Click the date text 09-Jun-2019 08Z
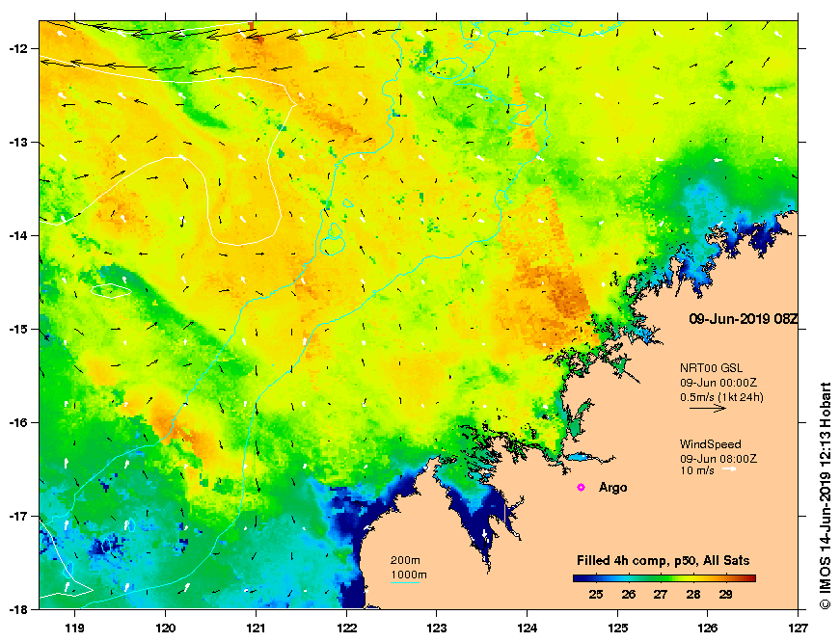The height and width of the screenshot is (642, 840). (x=743, y=319)
